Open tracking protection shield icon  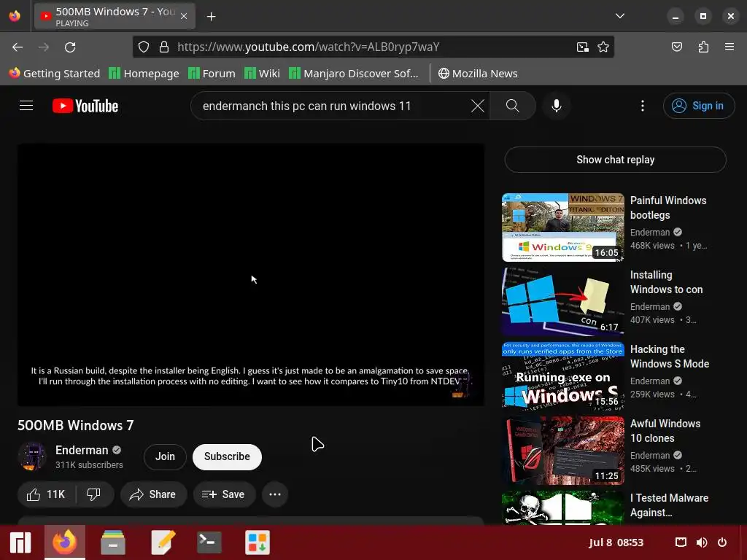click(x=144, y=47)
